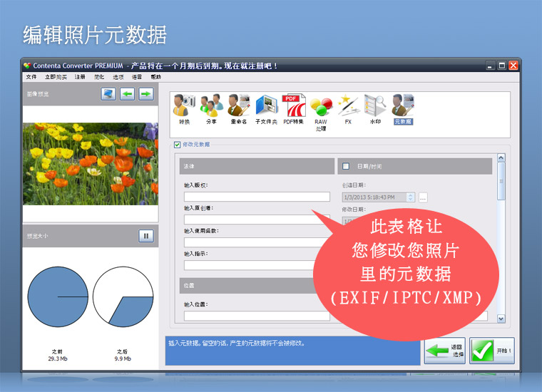Viewport: 542px width, 392px height.
Task: Open the 文件 menu
Action: pyautogui.click(x=31, y=77)
